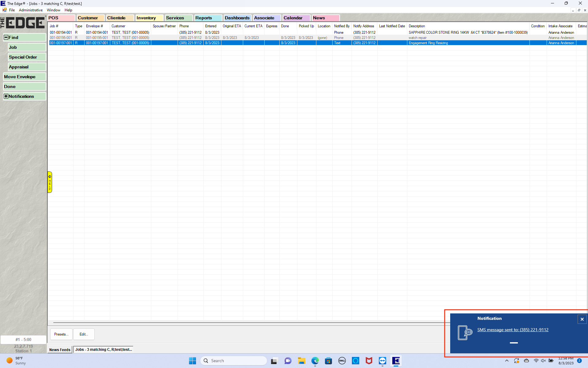Dismiss the Notification popup

582,319
